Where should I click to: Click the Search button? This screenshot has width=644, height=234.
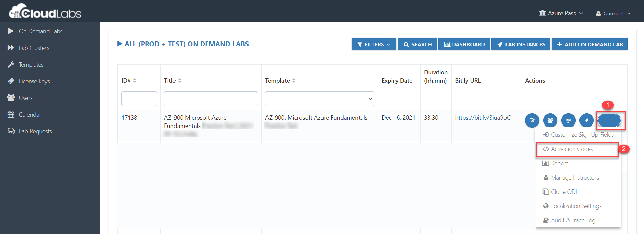(x=418, y=44)
